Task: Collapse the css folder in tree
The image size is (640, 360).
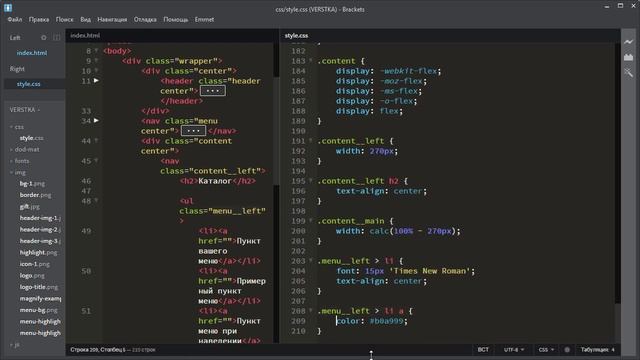Action: 11,127
